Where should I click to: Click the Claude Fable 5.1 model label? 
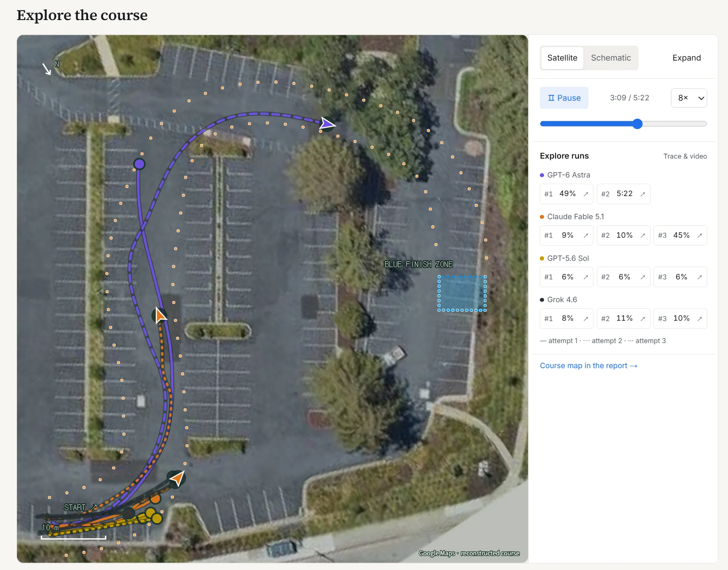(575, 216)
